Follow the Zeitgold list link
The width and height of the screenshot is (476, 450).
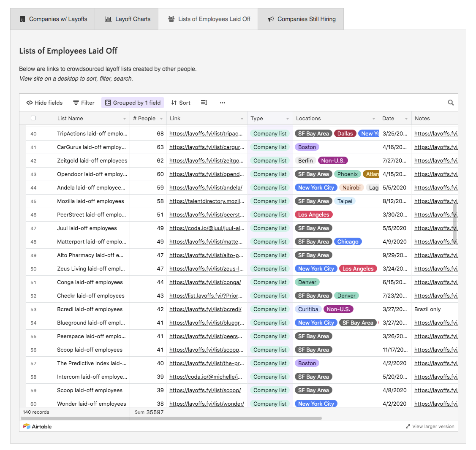[x=207, y=160]
